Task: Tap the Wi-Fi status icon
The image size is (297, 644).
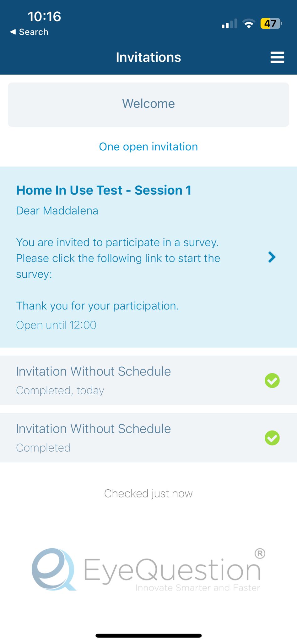Action: 249,24
